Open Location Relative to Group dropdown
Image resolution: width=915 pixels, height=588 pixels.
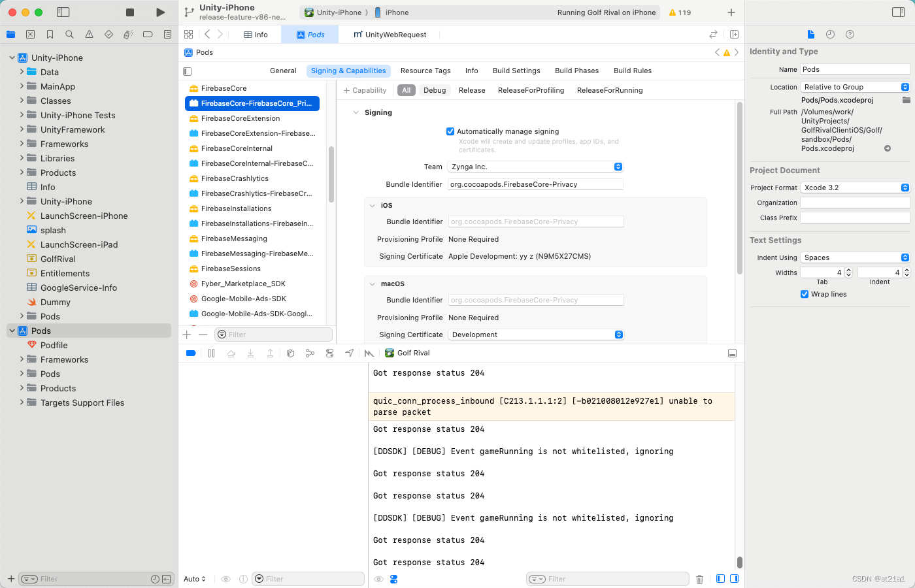point(855,88)
